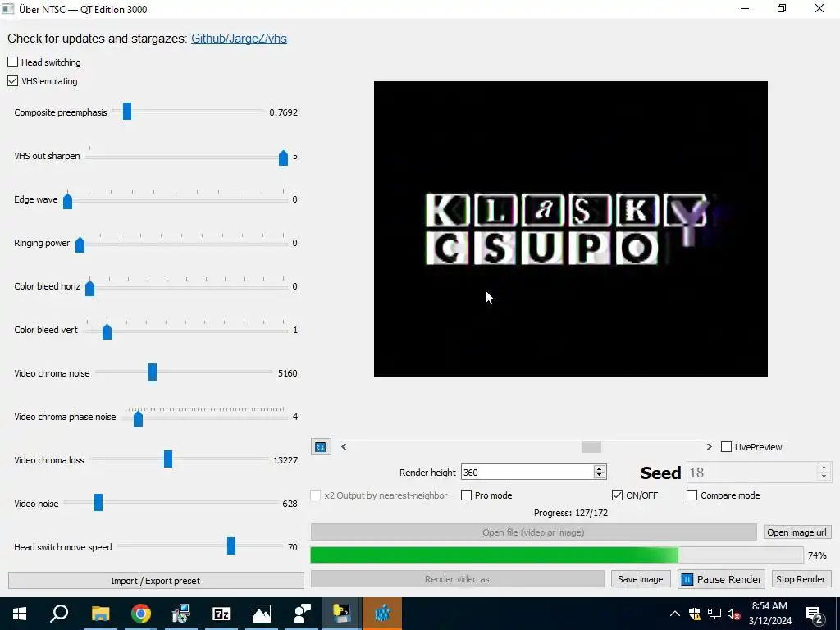Click the preview scrollbar thumb
840x630 pixels.
(591, 447)
